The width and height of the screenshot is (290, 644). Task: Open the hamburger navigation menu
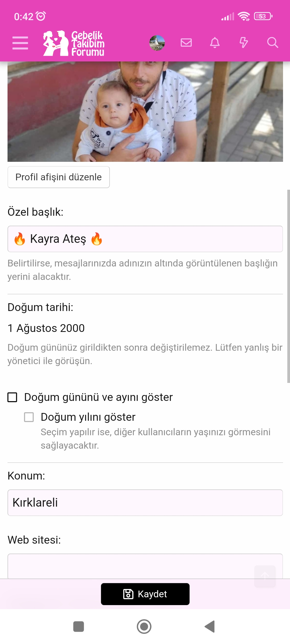[20, 43]
